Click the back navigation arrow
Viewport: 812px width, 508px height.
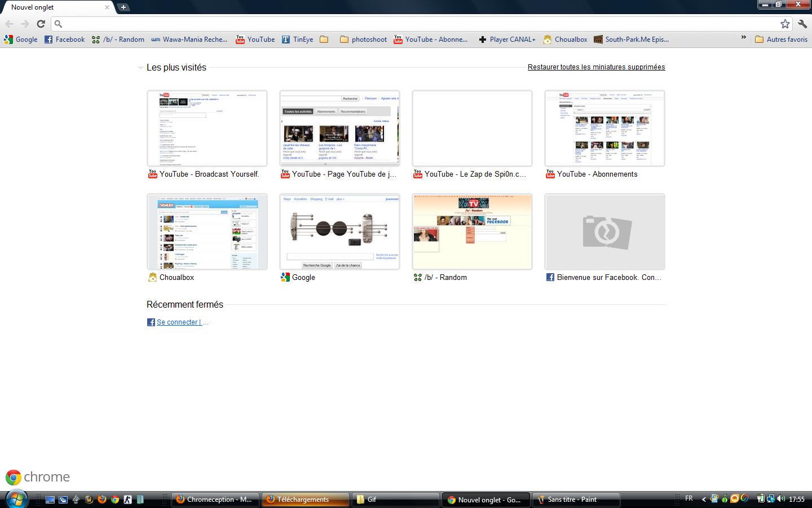10,24
